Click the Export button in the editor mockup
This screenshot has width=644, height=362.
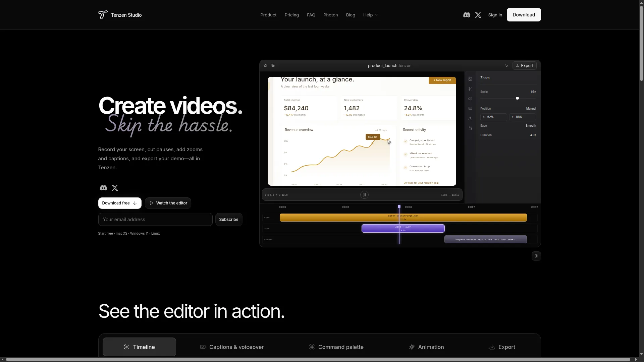click(525, 66)
